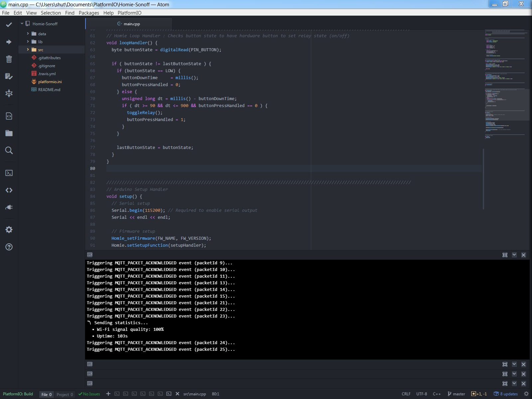
Task: Open the .gitignore file
Action: [47, 66]
